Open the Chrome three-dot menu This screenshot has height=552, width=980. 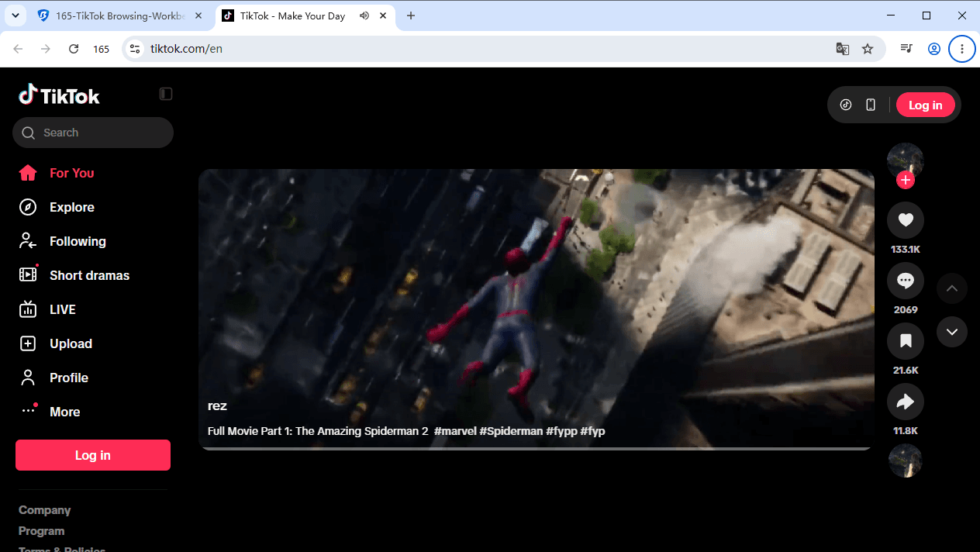click(962, 49)
